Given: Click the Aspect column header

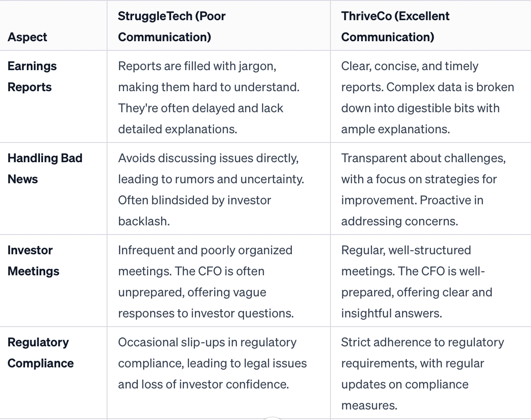Looking at the screenshot, I should click(28, 37).
